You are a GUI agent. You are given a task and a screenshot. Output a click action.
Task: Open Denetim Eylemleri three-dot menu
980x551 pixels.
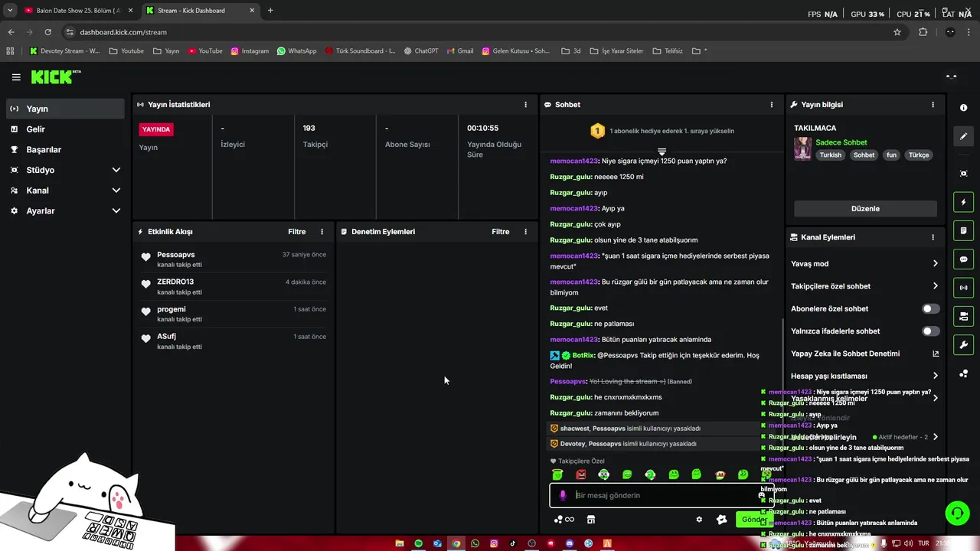525,232
